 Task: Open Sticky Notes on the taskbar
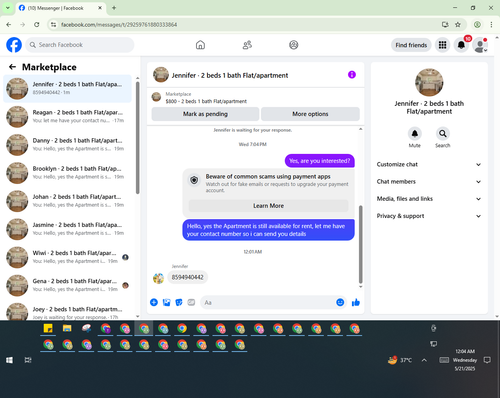(48, 328)
